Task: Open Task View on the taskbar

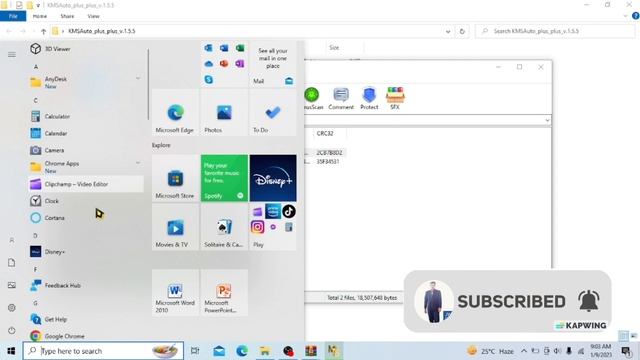Action: tap(195, 351)
